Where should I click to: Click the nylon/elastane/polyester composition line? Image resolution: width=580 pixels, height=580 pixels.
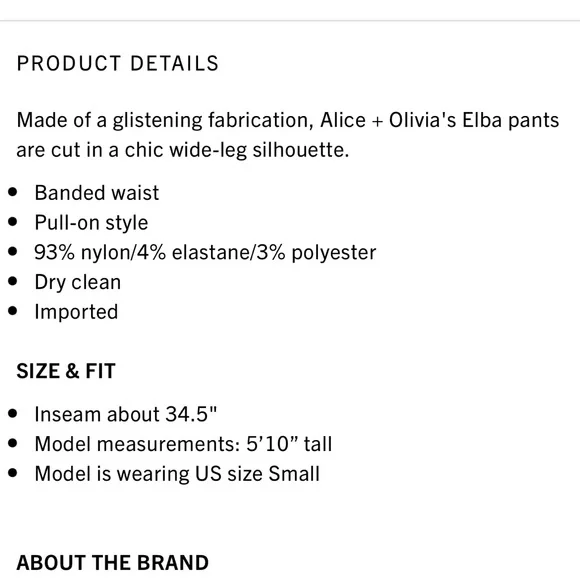205,253
